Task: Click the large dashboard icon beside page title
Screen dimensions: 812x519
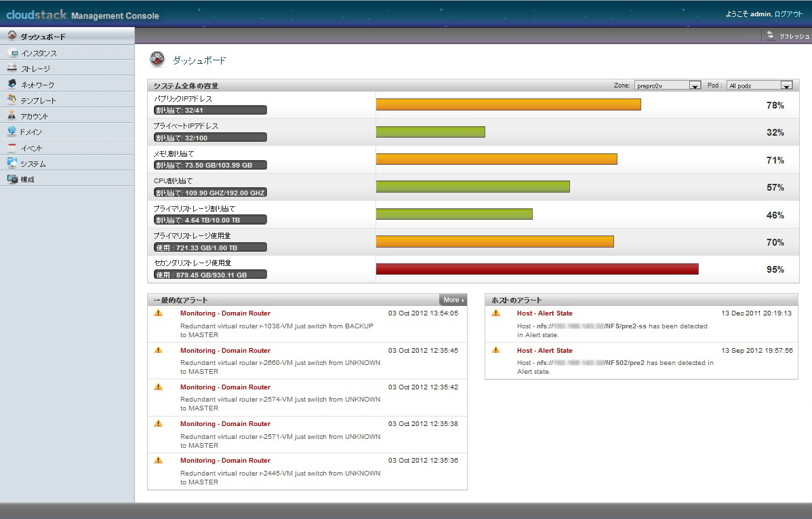Action: point(157,60)
